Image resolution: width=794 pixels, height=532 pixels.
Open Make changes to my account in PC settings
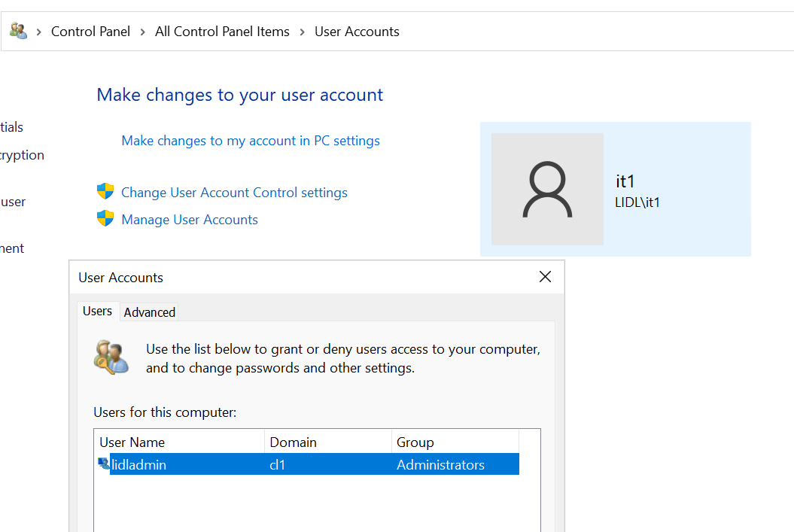point(251,141)
